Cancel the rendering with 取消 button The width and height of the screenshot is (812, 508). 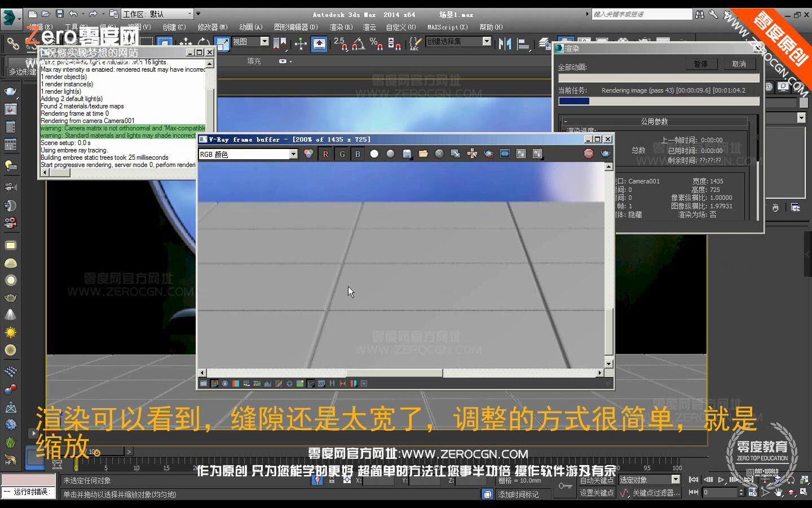click(x=739, y=64)
